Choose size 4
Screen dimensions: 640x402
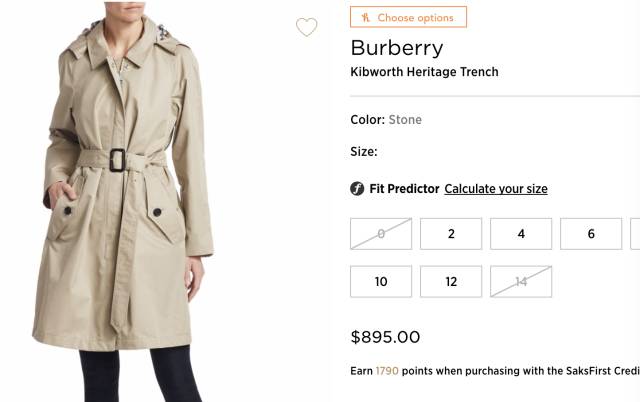click(521, 234)
